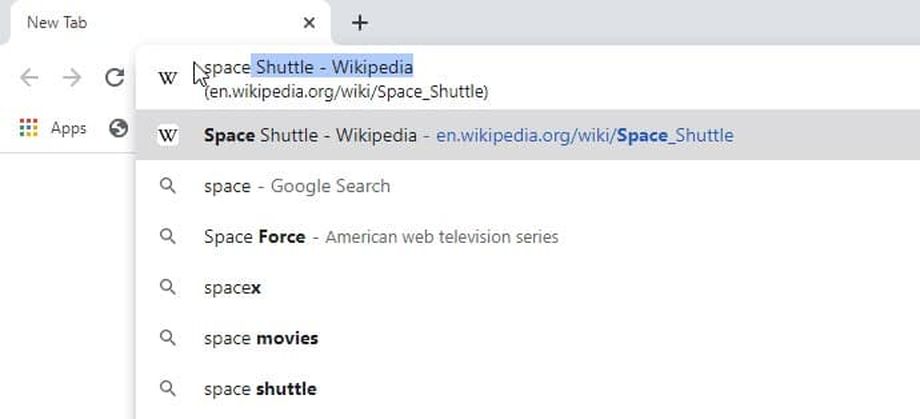920x419 pixels.
Task: Select the Space Force television series suggestion
Action: [x=380, y=237]
